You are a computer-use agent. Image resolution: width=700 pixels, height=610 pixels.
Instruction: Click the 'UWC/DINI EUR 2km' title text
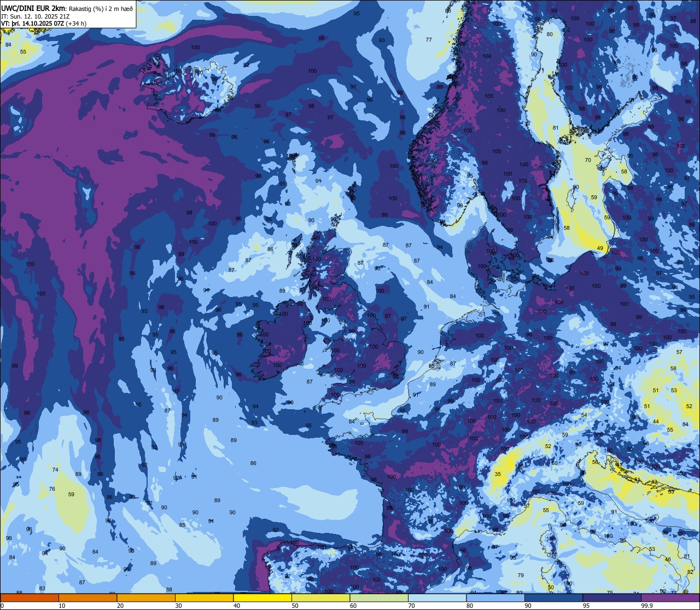(33, 8)
